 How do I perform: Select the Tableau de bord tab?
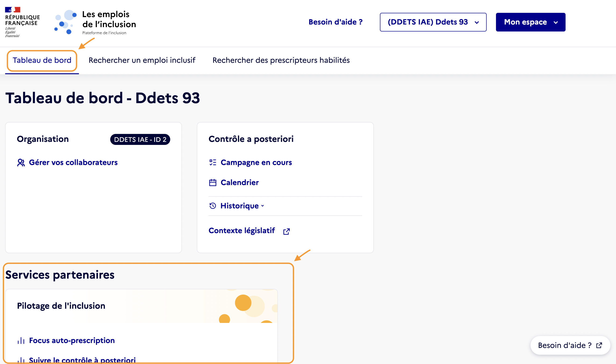point(42,60)
